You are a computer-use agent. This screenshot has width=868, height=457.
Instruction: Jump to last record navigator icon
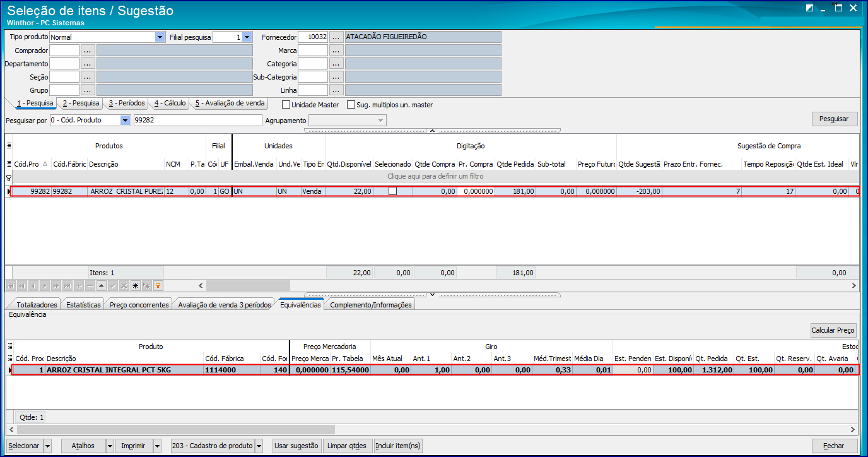tap(67, 286)
